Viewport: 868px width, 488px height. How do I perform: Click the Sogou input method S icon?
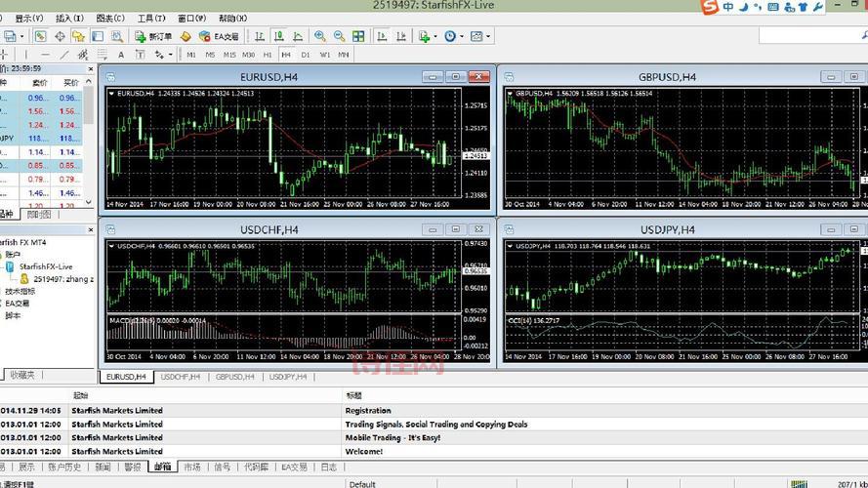709,7
